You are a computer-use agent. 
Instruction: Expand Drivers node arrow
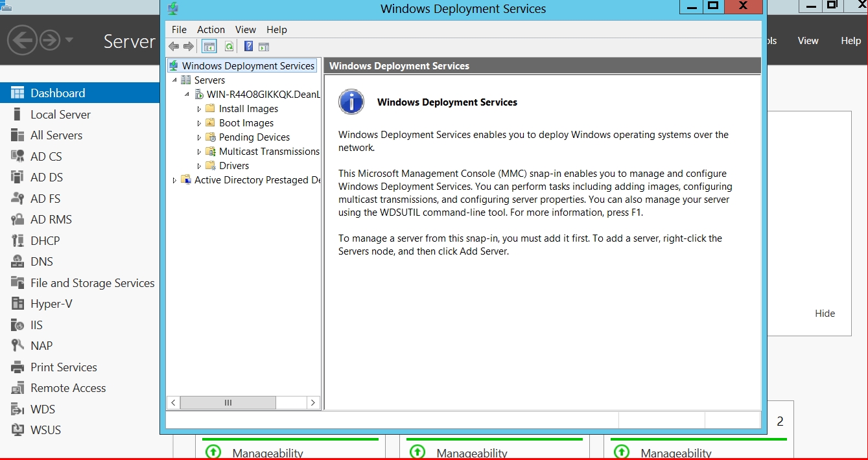coord(199,166)
